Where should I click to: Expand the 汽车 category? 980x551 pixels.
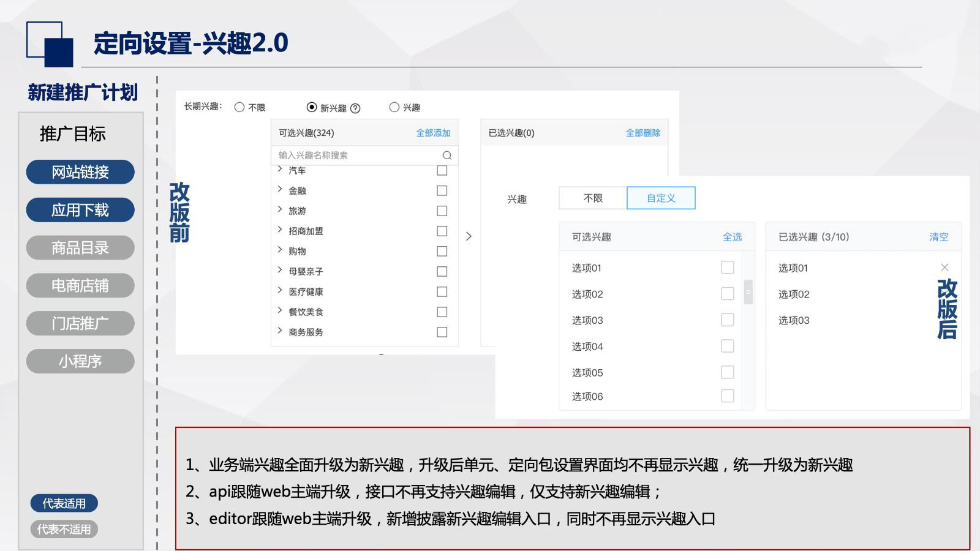[280, 169]
